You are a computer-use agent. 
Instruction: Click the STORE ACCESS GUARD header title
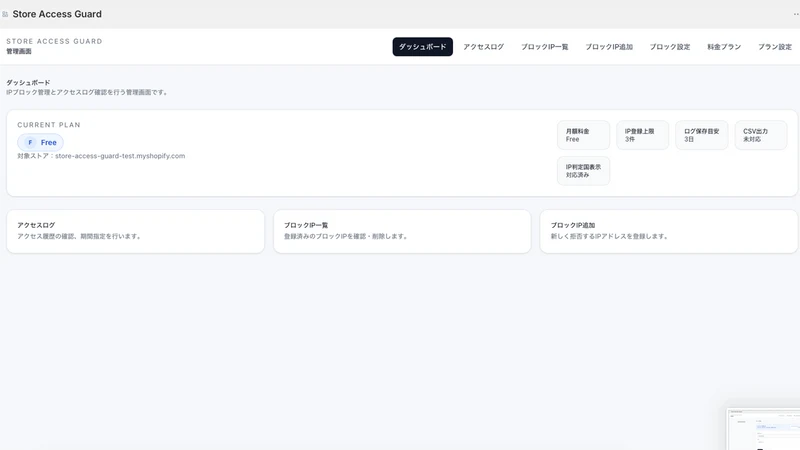[x=54, y=41]
